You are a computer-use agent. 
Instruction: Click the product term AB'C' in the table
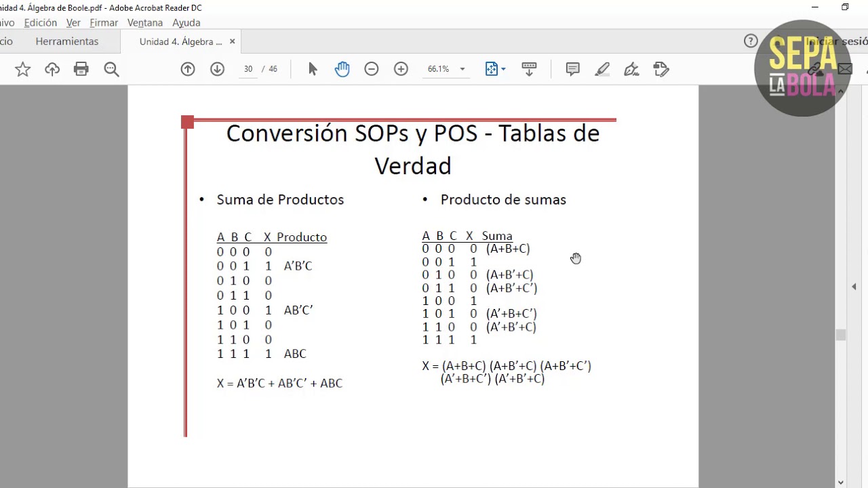click(298, 310)
